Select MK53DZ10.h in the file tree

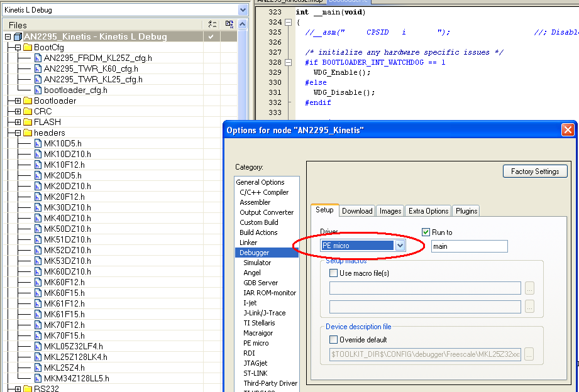click(67, 261)
